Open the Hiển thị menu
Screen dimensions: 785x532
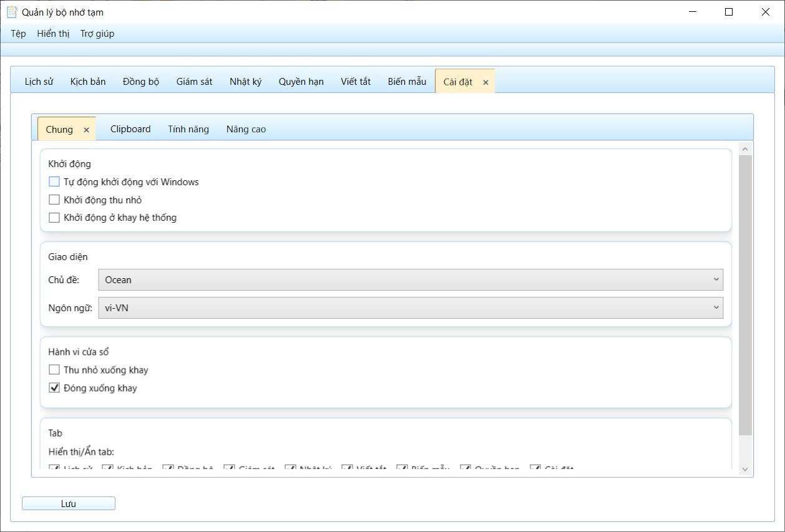[x=53, y=34]
